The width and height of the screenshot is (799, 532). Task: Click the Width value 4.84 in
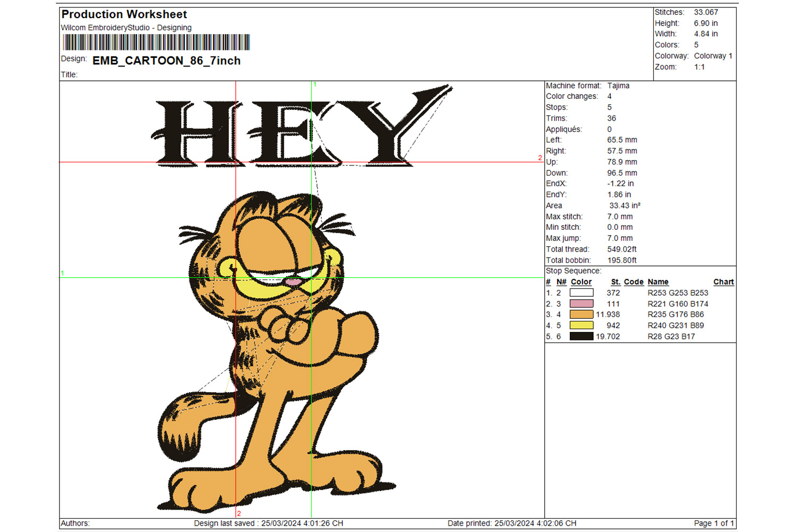(x=706, y=34)
